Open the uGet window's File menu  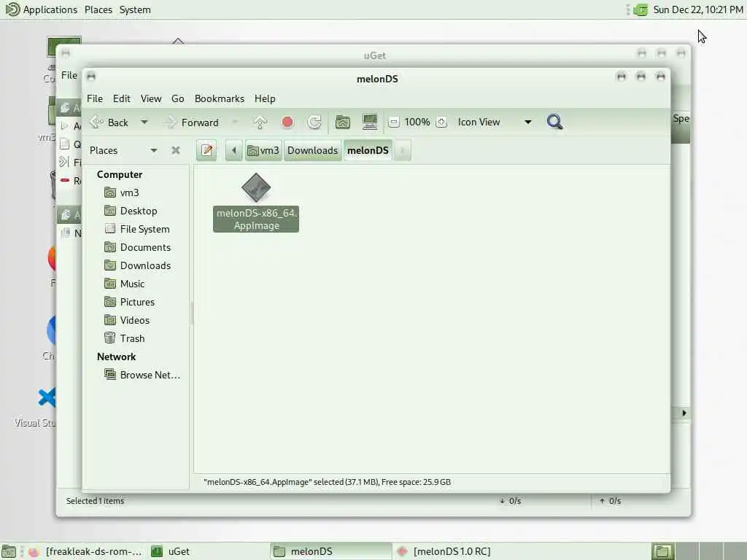tap(69, 75)
